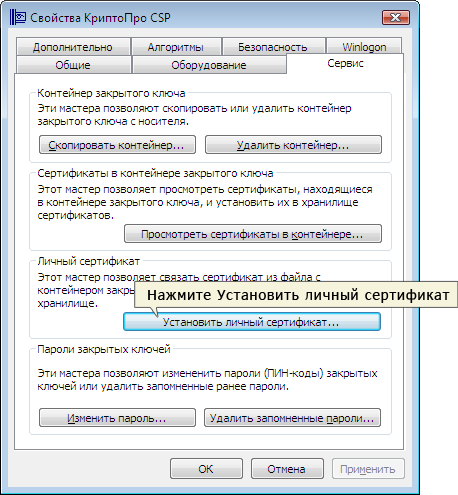Screen dimensions: 458x495
Task: Switch to the Оборудование tab
Action: [x=209, y=65]
